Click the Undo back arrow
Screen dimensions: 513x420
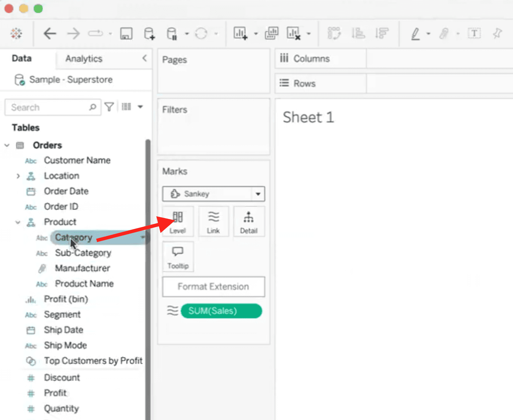50,33
